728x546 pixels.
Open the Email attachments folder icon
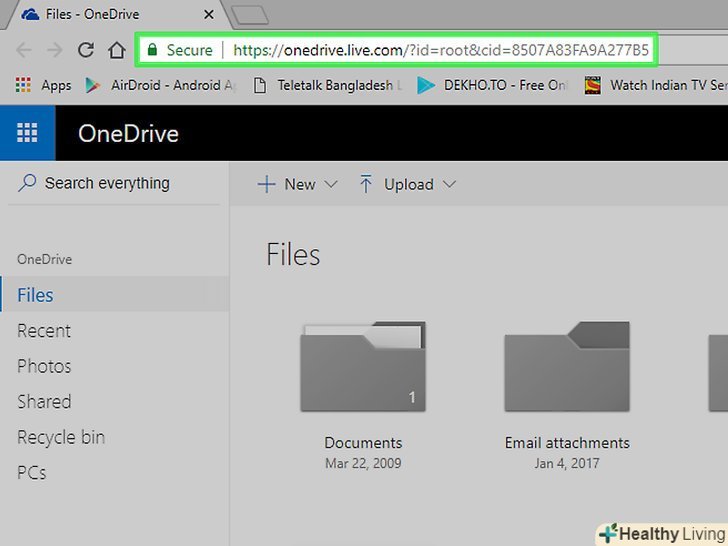pyautogui.click(x=567, y=366)
